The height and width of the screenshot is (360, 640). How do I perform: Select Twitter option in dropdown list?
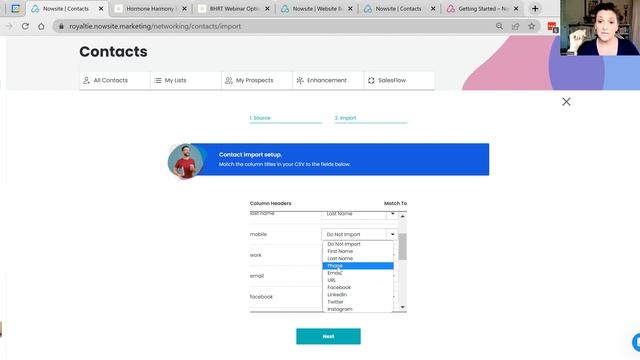358,302
